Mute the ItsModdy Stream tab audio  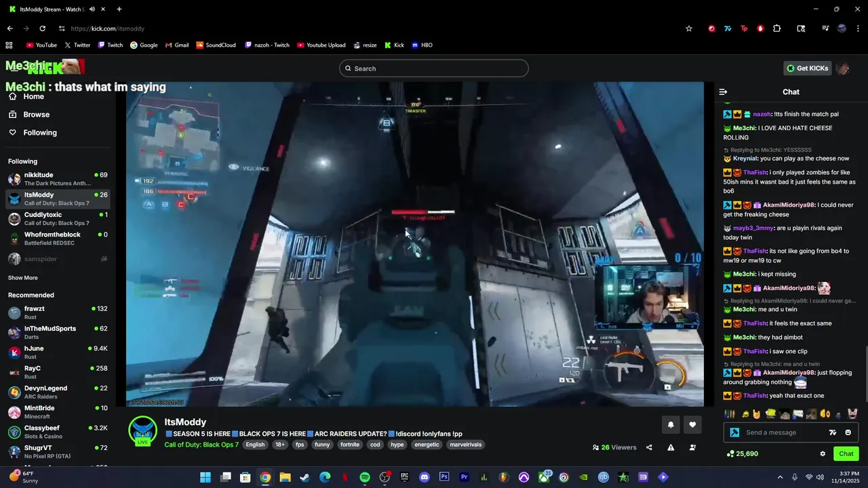(x=92, y=9)
